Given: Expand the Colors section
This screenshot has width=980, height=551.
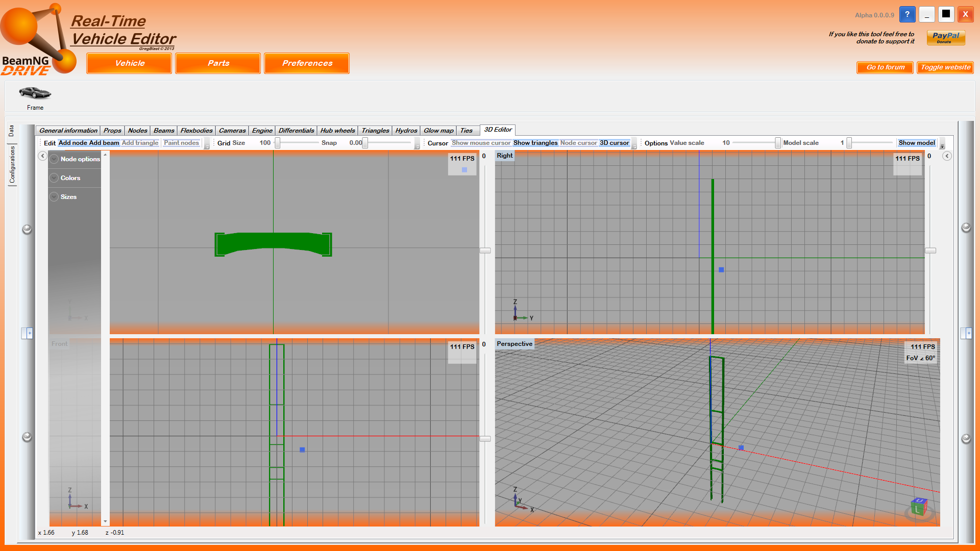Looking at the screenshot, I should point(55,178).
